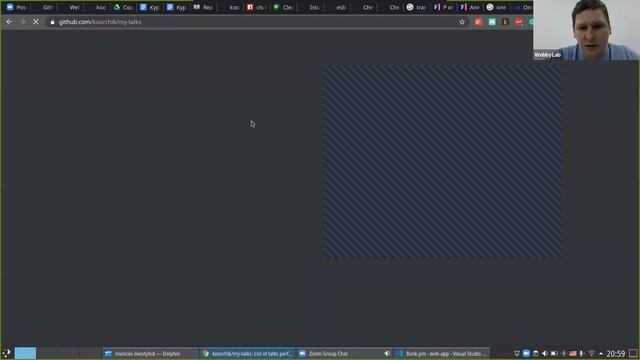The height and width of the screenshot is (360, 640).
Task: Click the WebbyLab webcam video thumbnail
Action: (586, 30)
